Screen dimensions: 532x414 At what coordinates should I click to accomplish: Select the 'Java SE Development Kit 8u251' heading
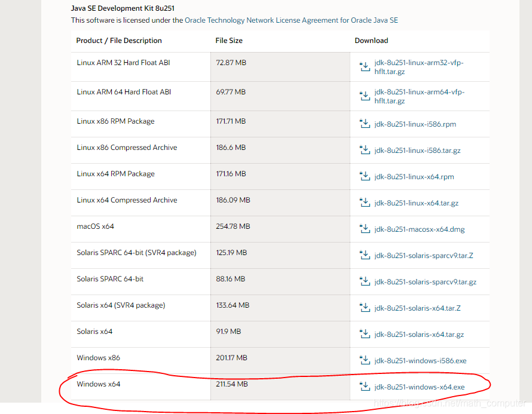click(123, 8)
